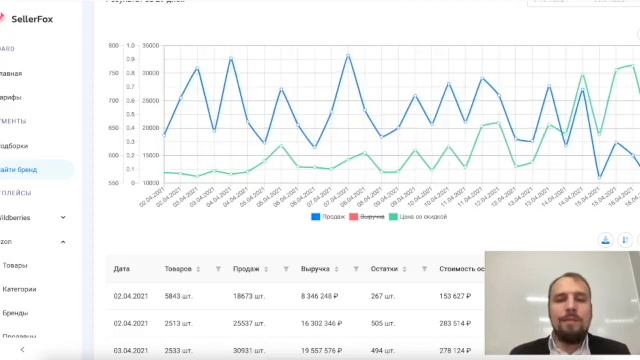Click cell 278 124 ₽
The image size is (640, 360).
[x=455, y=350]
